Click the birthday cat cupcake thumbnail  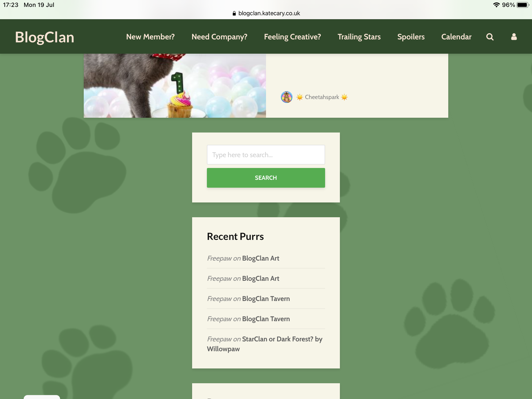pyautogui.click(x=175, y=86)
